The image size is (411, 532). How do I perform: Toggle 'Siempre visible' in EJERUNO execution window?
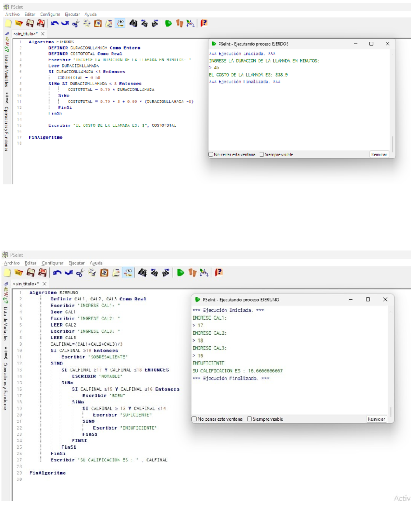coord(249,419)
